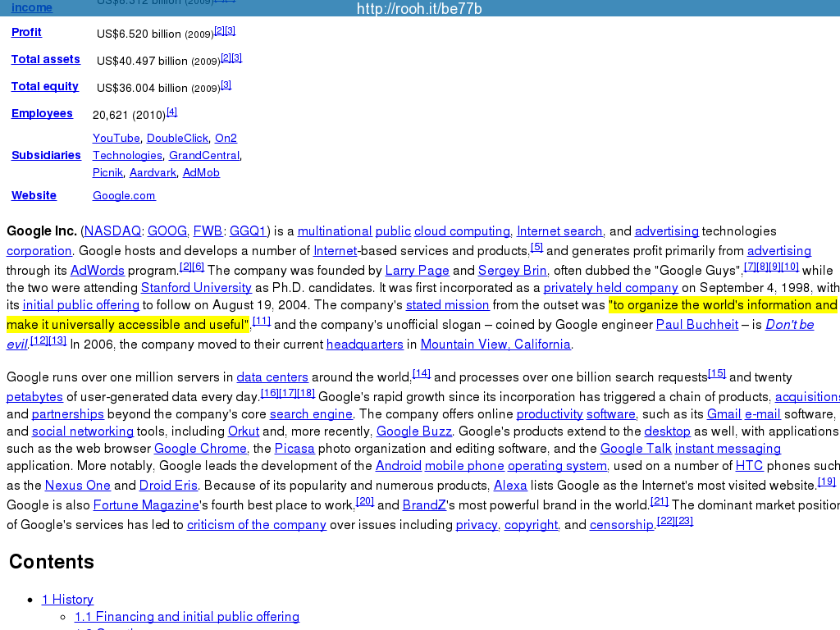Open the Total assets infobox label

click(45, 60)
